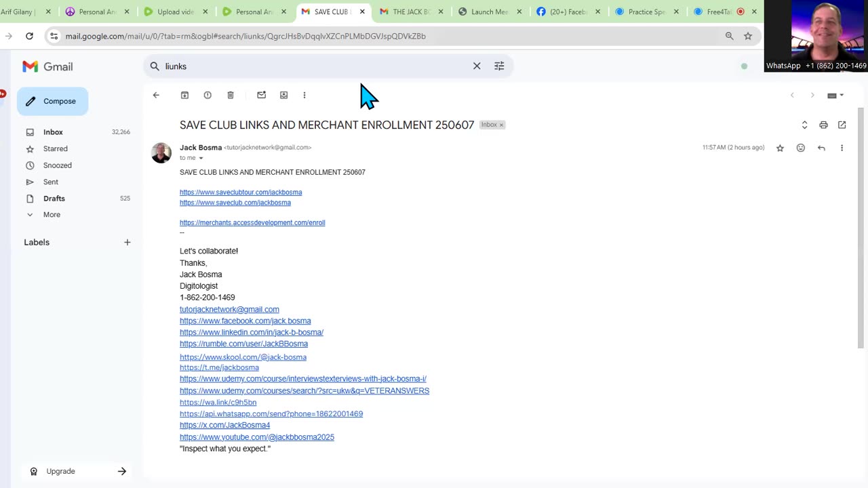Reply to Jack Bosma's message
Viewport: 868px width, 488px height.
pos(821,148)
